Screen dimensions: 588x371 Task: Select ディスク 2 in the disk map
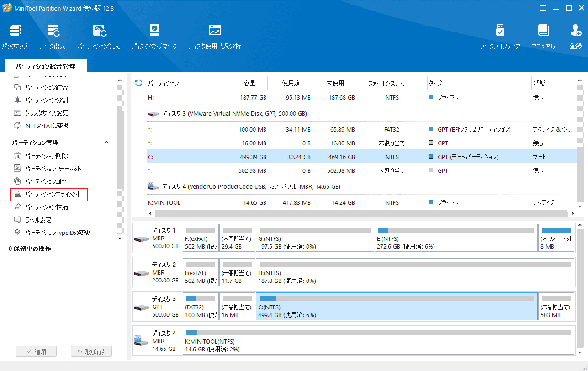pos(157,272)
